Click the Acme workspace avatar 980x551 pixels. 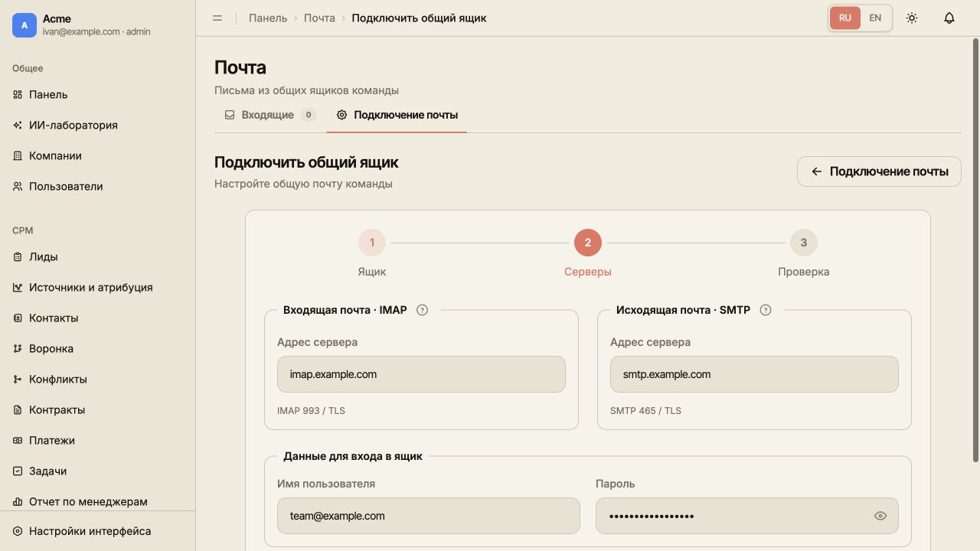[x=24, y=25]
